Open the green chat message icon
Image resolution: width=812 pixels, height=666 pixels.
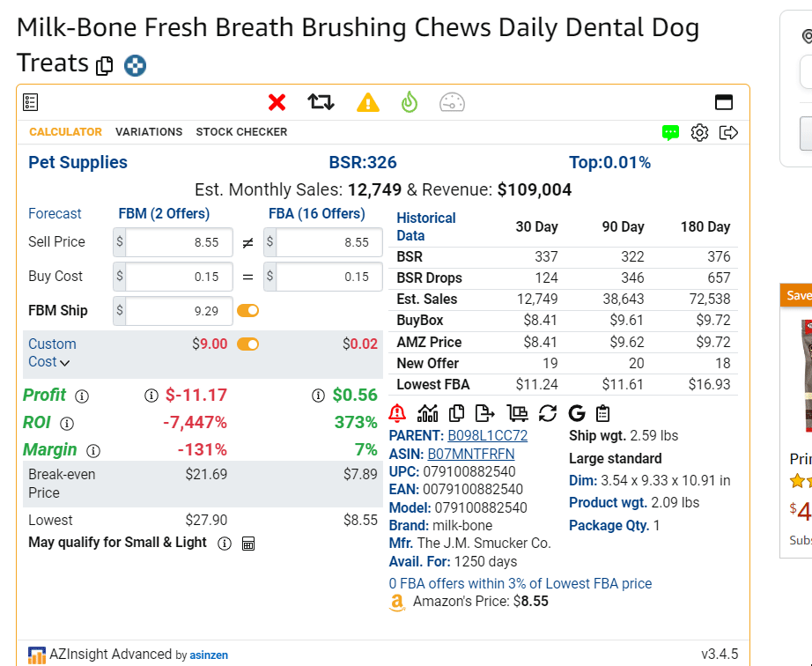coord(671,133)
